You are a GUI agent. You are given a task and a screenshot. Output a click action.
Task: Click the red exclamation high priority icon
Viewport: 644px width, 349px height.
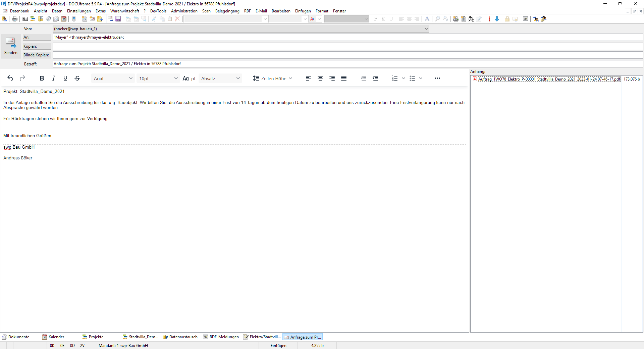(x=489, y=19)
